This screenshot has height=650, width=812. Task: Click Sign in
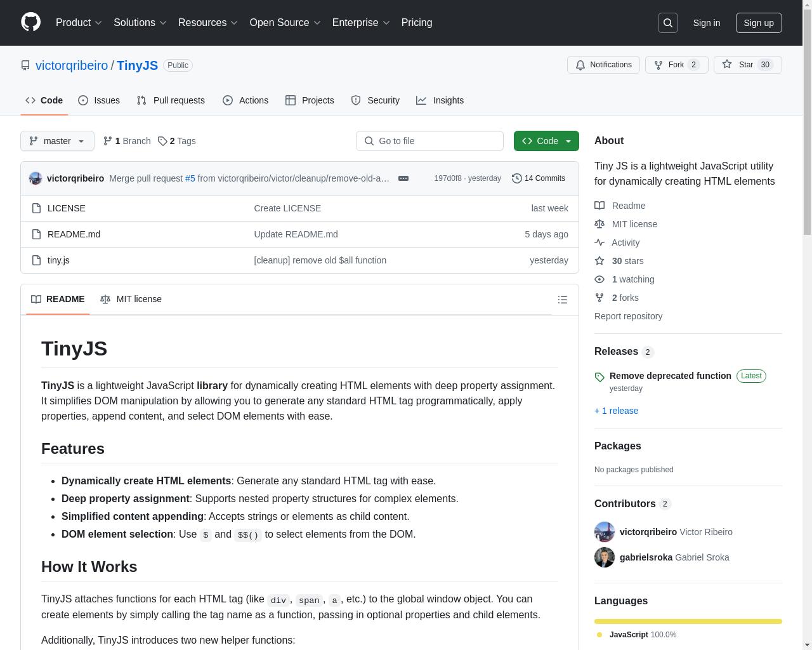[x=706, y=23]
